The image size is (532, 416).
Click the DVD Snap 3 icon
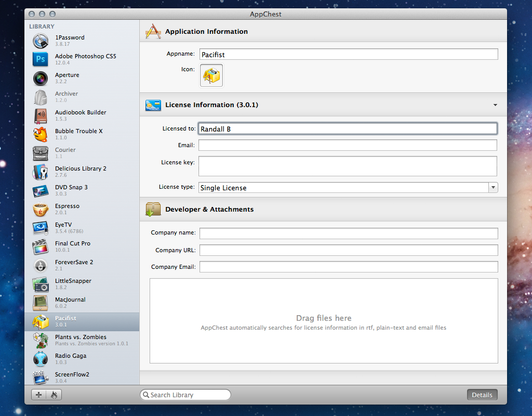click(x=41, y=191)
